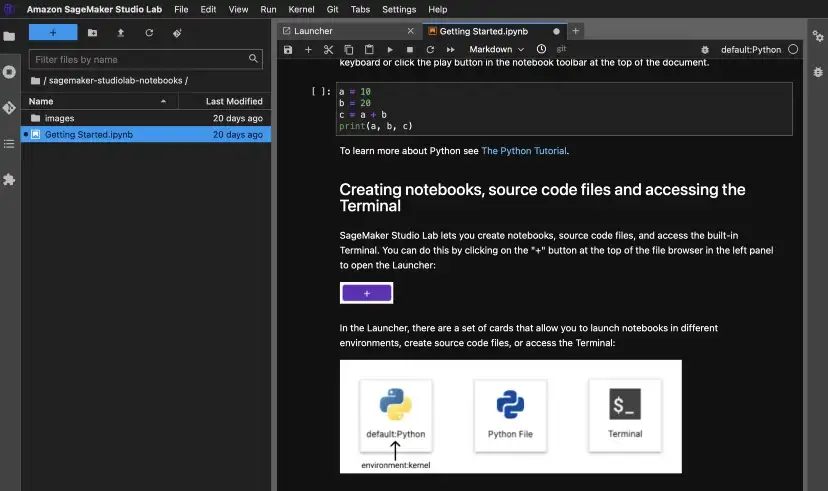Viewport: 828px width, 491px height.
Task: Sort files by Last Modified column
Action: tap(224, 101)
